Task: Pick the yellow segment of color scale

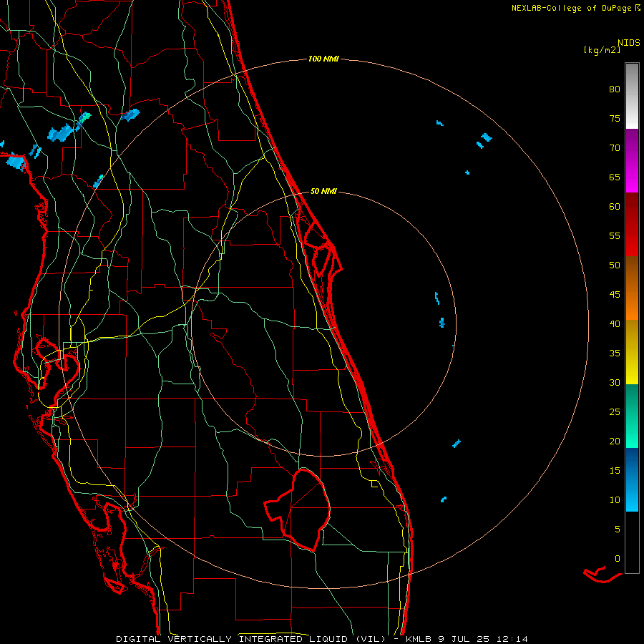Action: [632, 352]
